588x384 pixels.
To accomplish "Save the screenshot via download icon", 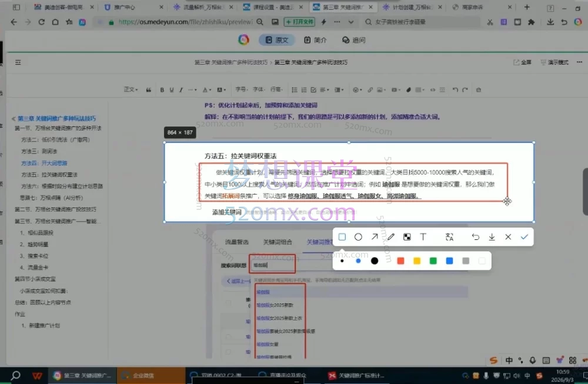I will pos(492,237).
